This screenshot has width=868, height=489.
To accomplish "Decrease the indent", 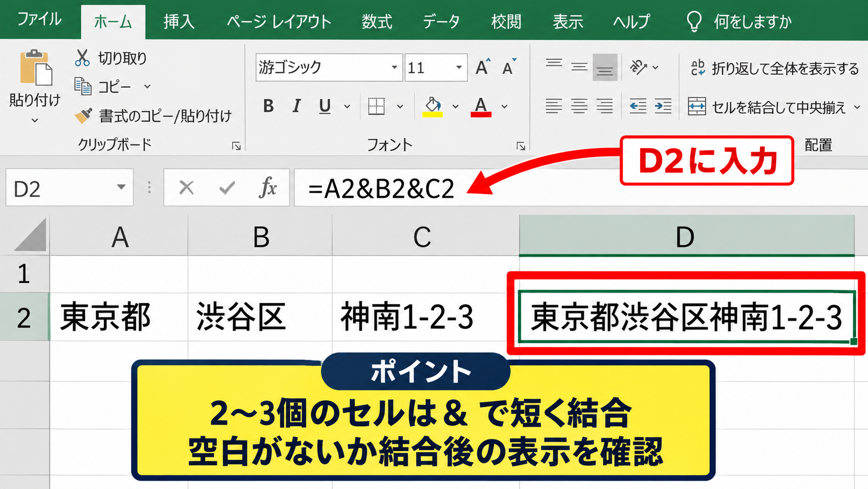I will coord(638,106).
